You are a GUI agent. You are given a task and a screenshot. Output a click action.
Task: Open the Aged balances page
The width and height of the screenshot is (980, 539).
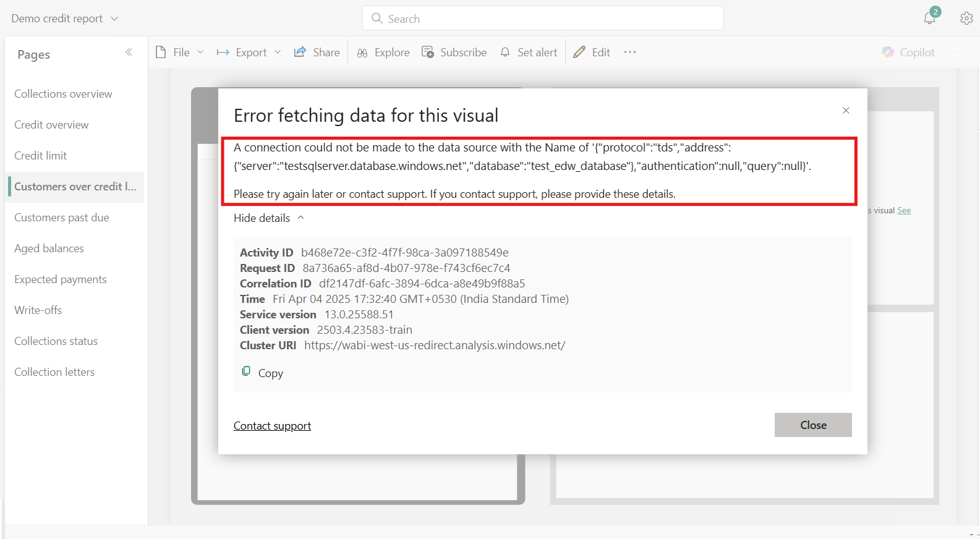tap(49, 248)
